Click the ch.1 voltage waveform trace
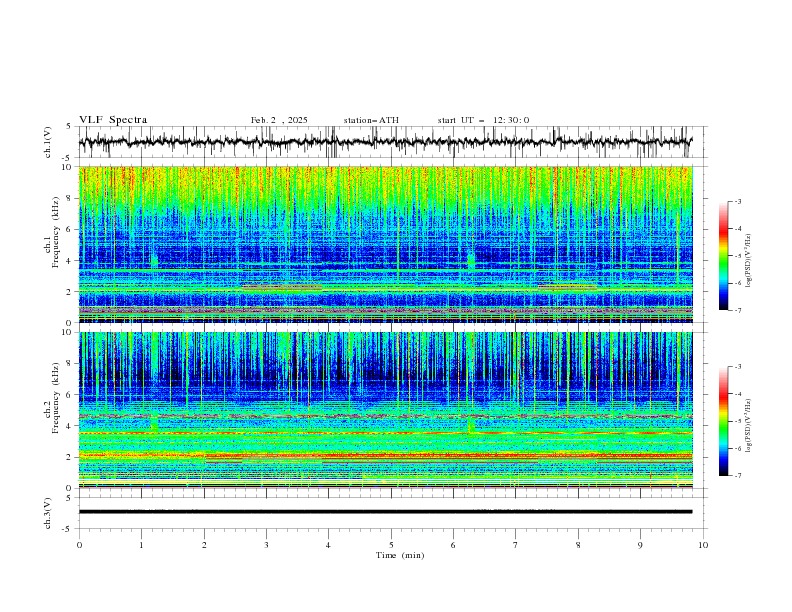The width and height of the screenshot is (792, 612). tap(385, 142)
